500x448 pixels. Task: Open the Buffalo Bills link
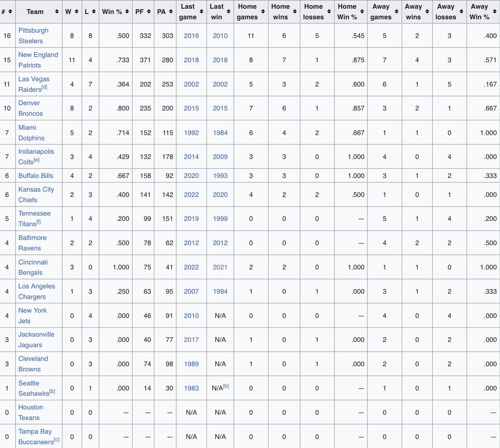36,175
